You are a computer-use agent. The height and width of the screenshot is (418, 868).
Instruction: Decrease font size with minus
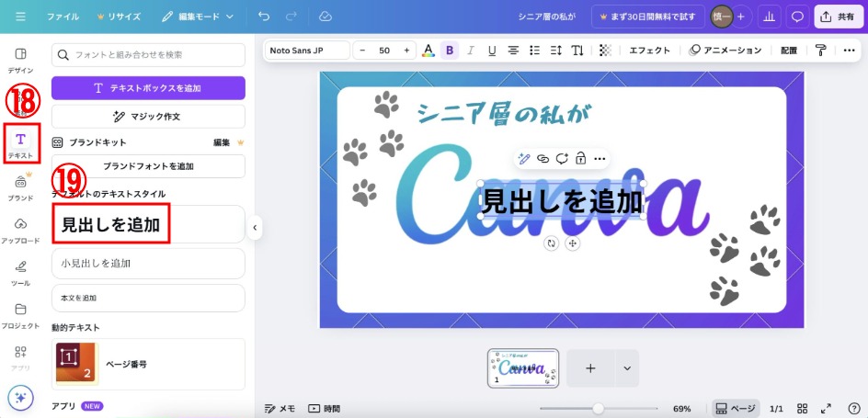tap(362, 51)
